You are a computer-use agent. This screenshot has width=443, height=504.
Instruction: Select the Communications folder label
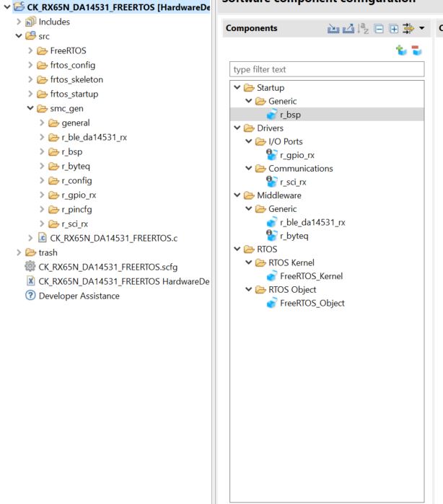[x=300, y=169]
